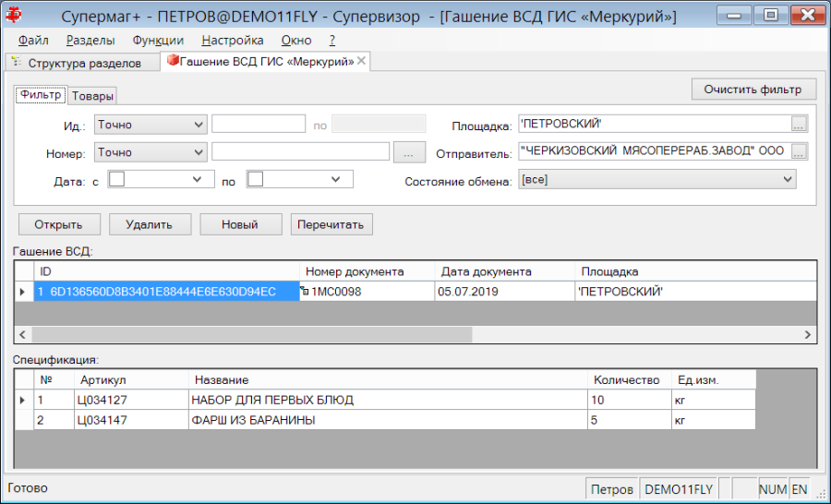
Task: Open the Отправитель lookup ellipsis button
Action: (800, 151)
